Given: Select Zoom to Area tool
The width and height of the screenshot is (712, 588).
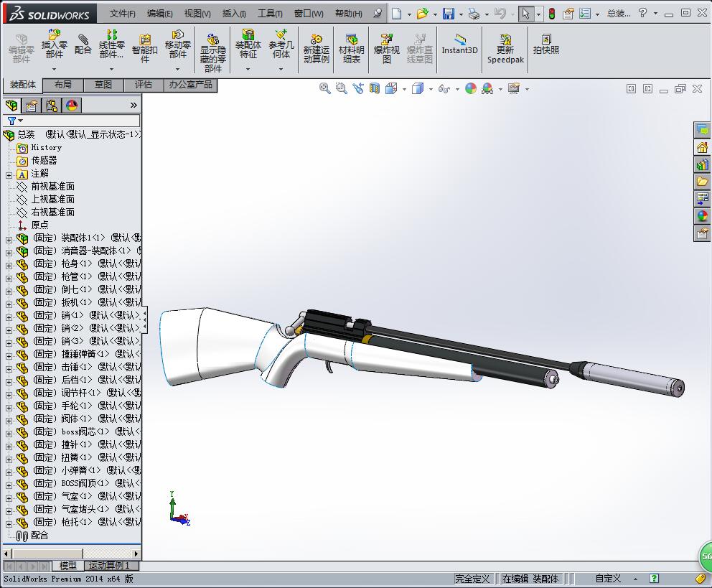Looking at the screenshot, I should [x=341, y=88].
